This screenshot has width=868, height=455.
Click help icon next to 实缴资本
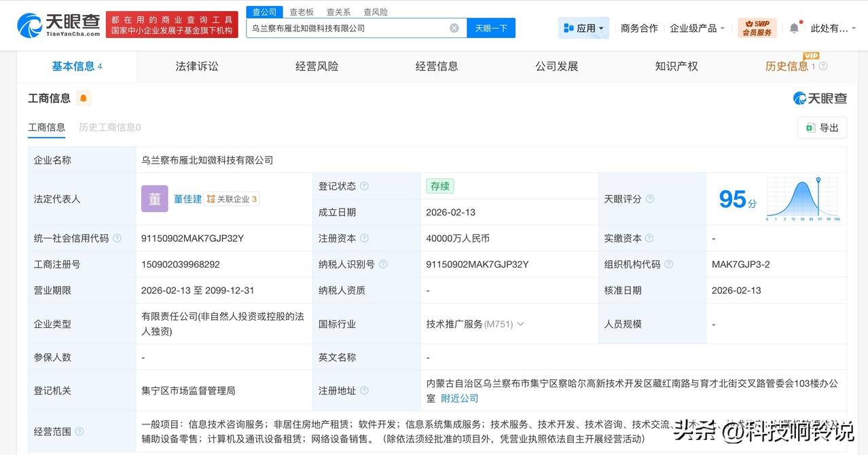[x=650, y=238]
